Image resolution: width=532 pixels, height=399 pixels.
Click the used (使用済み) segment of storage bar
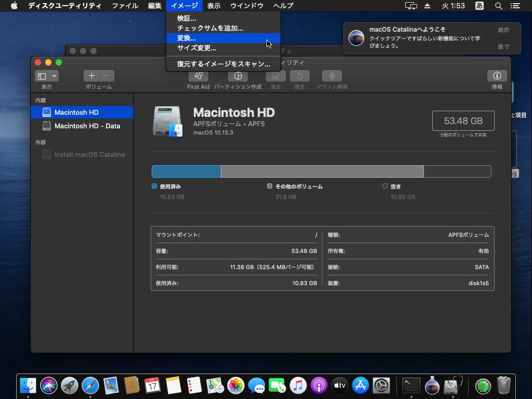[x=187, y=171]
